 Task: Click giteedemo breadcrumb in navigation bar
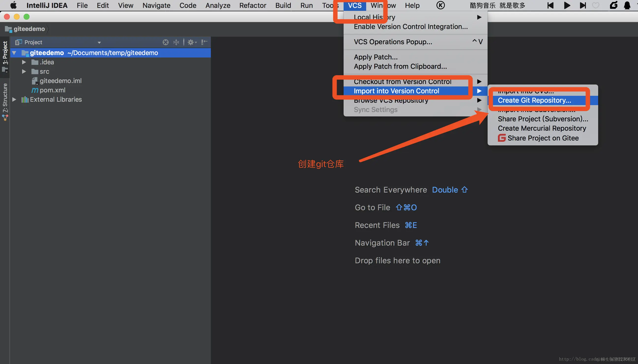tap(29, 29)
